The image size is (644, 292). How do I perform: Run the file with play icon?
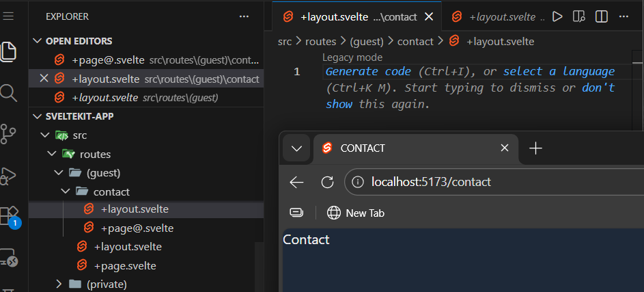(557, 16)
